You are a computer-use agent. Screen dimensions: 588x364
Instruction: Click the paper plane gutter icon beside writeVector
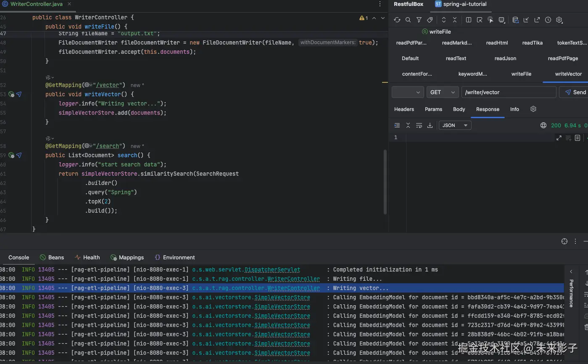click(x=19, y=95)
